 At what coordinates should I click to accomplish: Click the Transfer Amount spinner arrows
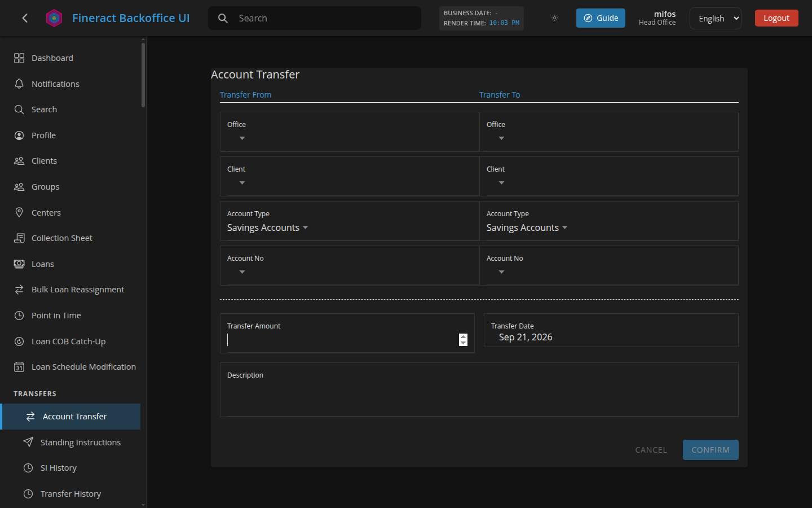(x=463, y=339)
